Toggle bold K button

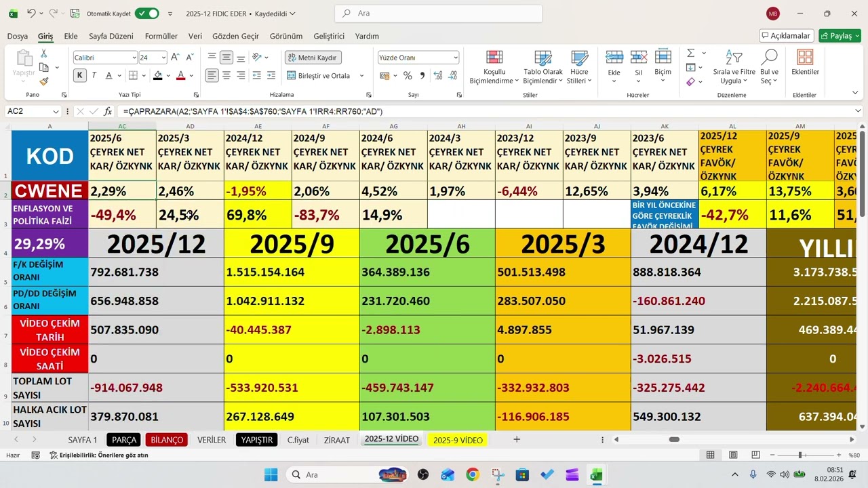(80, 75)
